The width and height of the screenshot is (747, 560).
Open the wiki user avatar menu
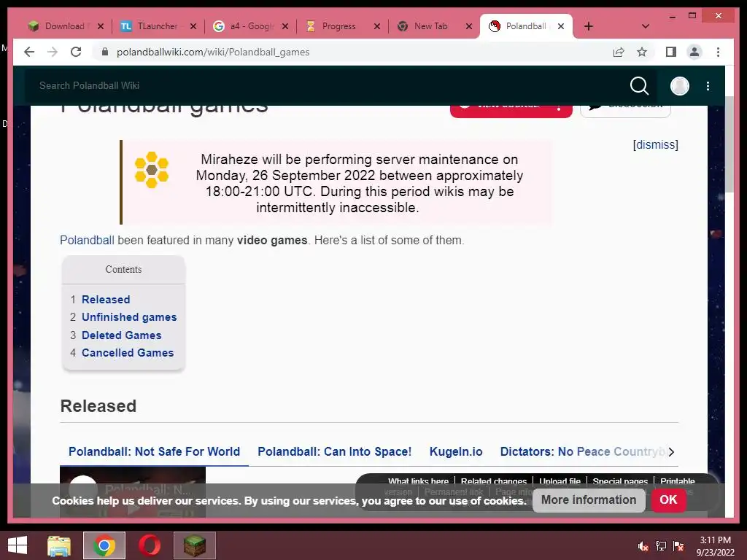point(679,86)
